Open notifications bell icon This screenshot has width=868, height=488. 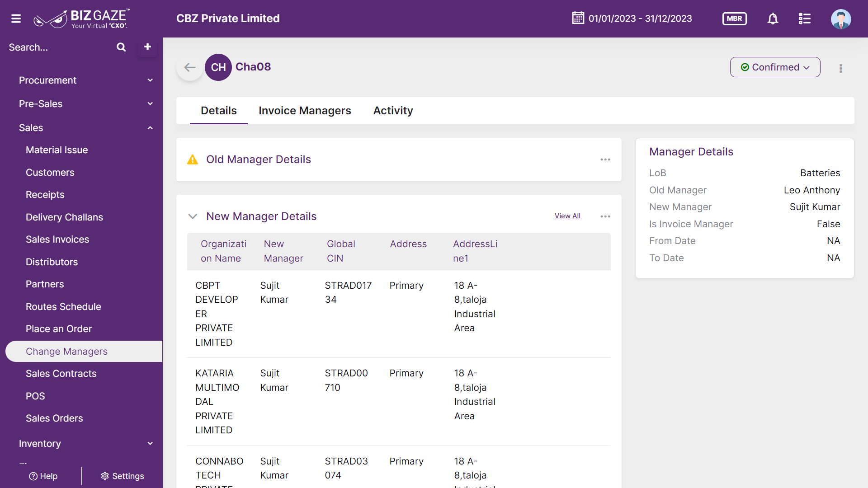773,19
